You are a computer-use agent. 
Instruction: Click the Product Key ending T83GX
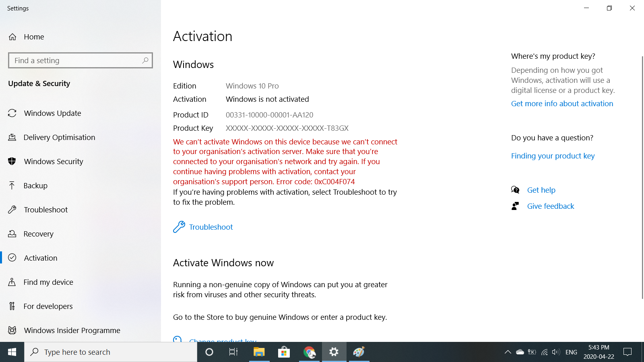click(287, 128)
